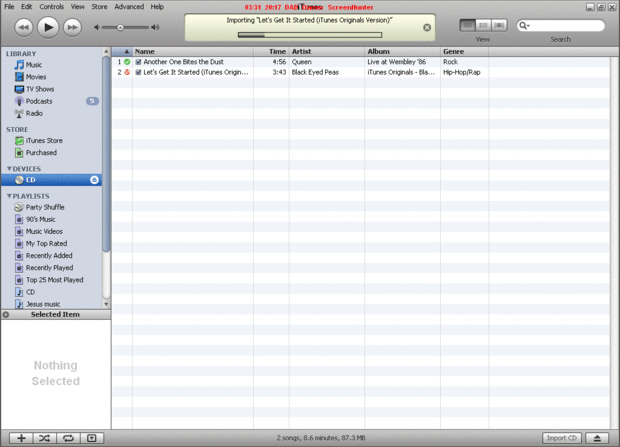Click the import progress bar
620x447 pixels.
click(310, 35)
